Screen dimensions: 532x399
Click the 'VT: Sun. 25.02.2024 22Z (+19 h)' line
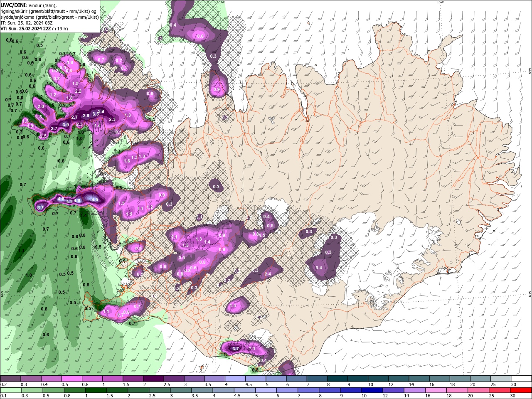click(34, 29)
